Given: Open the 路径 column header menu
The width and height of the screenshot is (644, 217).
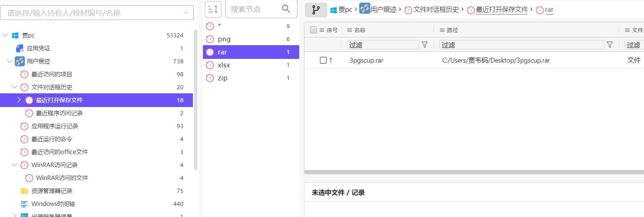Looking at the screenshot, I should (x=442, y=30).
